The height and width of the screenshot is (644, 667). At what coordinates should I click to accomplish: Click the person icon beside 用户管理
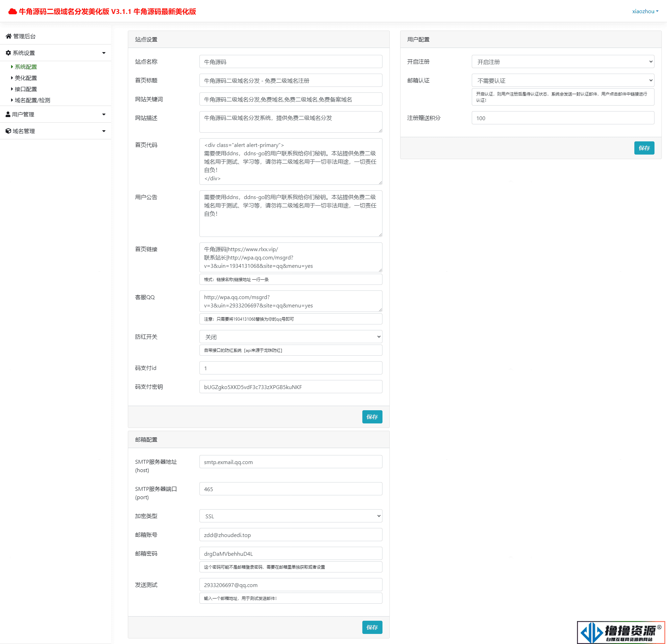point(8,114)
